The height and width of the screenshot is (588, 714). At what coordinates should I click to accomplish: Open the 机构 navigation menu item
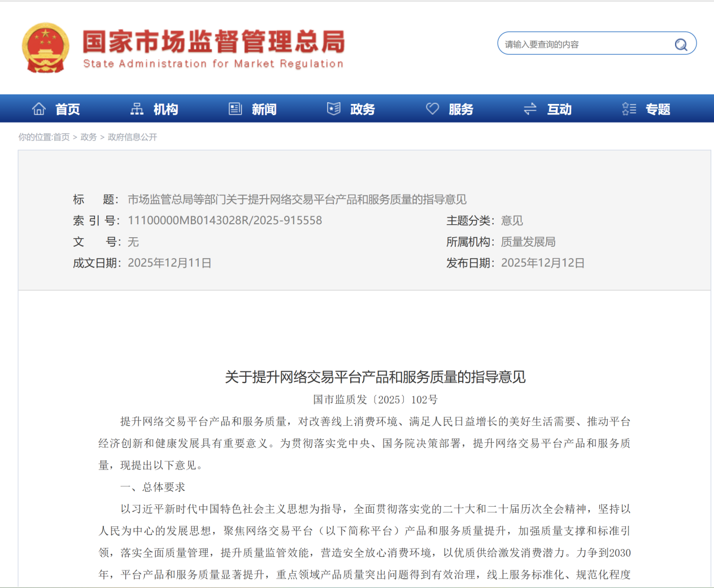(166, 109)
